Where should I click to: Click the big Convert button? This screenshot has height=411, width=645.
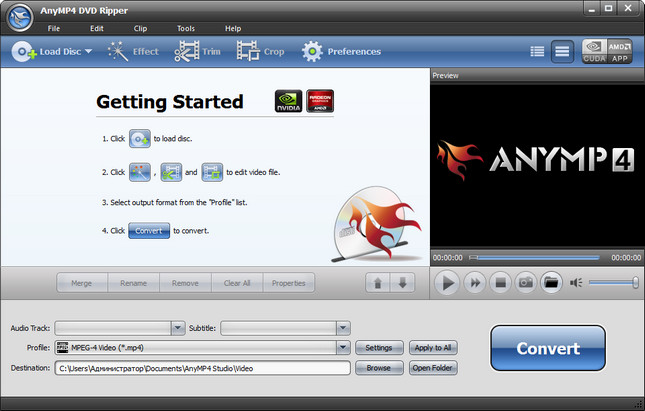[547, 349]
